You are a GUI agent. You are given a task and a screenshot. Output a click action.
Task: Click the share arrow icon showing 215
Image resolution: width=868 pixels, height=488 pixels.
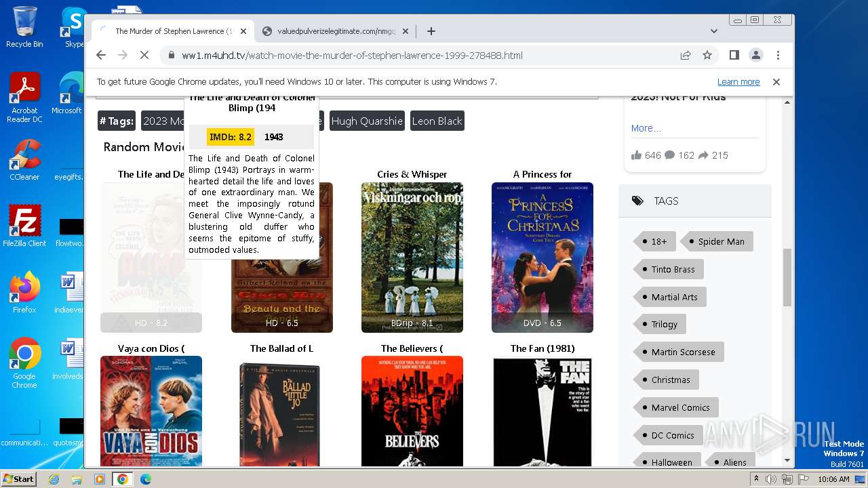pyautogui.click(x=703, y=155)
